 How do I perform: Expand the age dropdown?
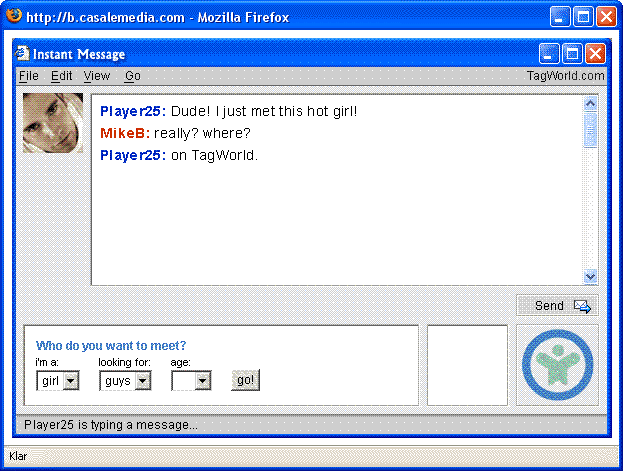pos(203,381)
